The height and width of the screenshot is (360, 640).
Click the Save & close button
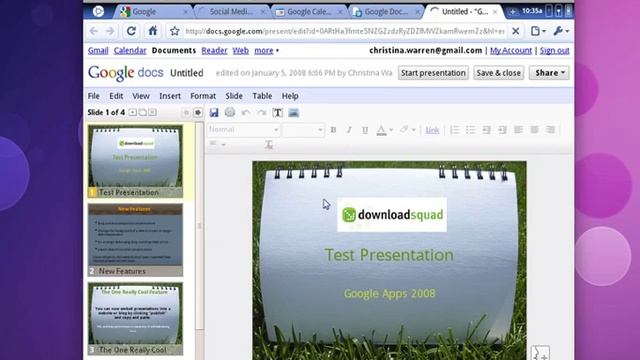click(498, 73)
